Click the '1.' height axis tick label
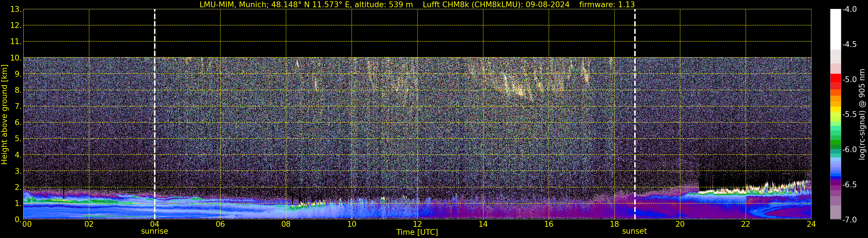868x238 pixels. (x=18, y=204)
